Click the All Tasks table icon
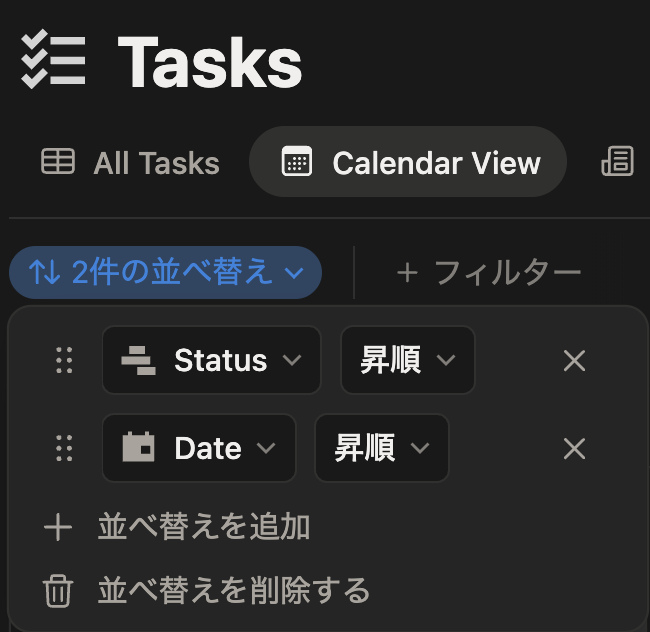Image resolution: width=650 pixels, height=632 pixels. tap(58, 161)
